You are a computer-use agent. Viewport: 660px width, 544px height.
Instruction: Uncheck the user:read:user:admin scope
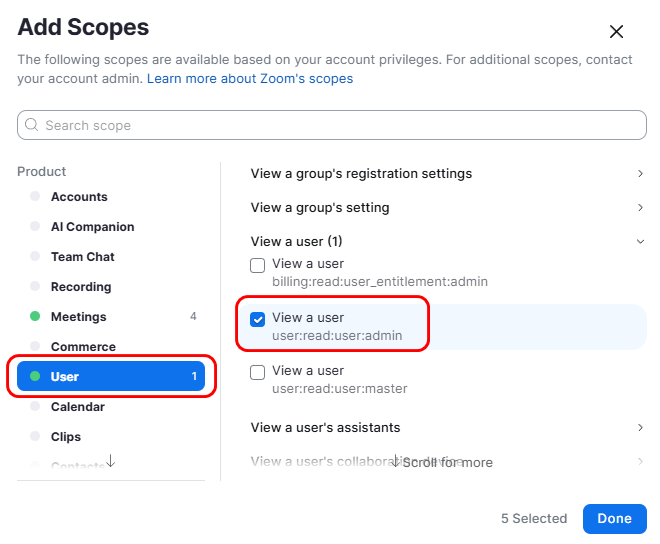coord(258,319)
